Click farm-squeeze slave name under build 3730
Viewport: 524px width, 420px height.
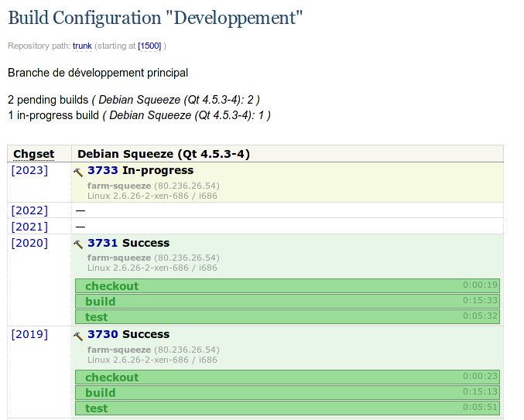(119, 350)
